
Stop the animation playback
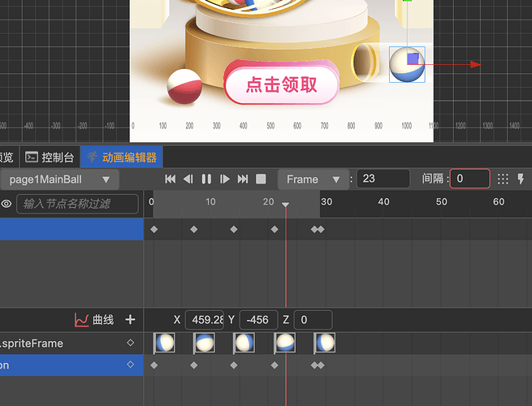click(261, 179)
